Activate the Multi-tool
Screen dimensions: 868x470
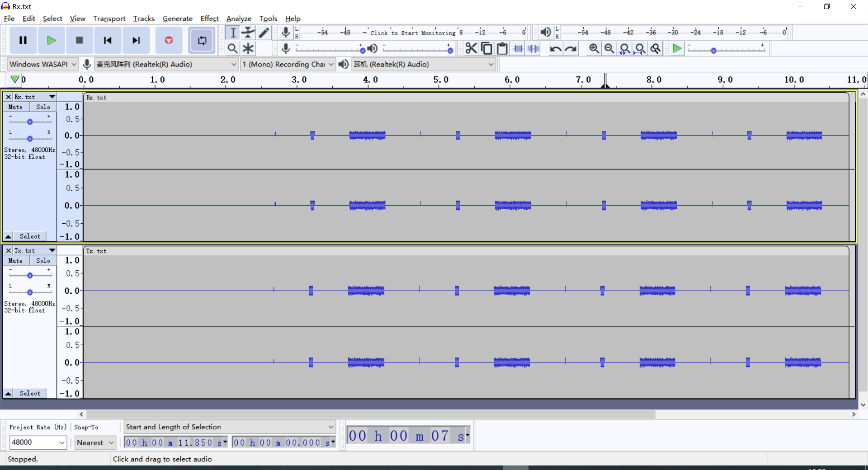point(248,48)
